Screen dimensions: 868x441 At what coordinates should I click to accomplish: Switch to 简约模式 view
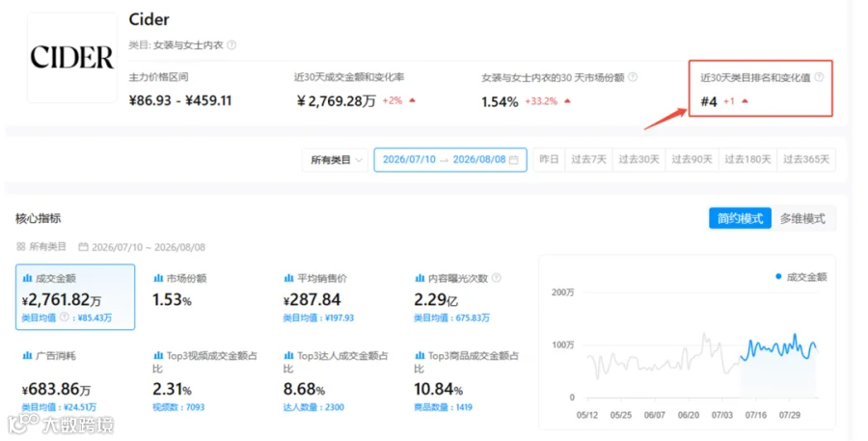pyautogui.click(x=740, y=218)
